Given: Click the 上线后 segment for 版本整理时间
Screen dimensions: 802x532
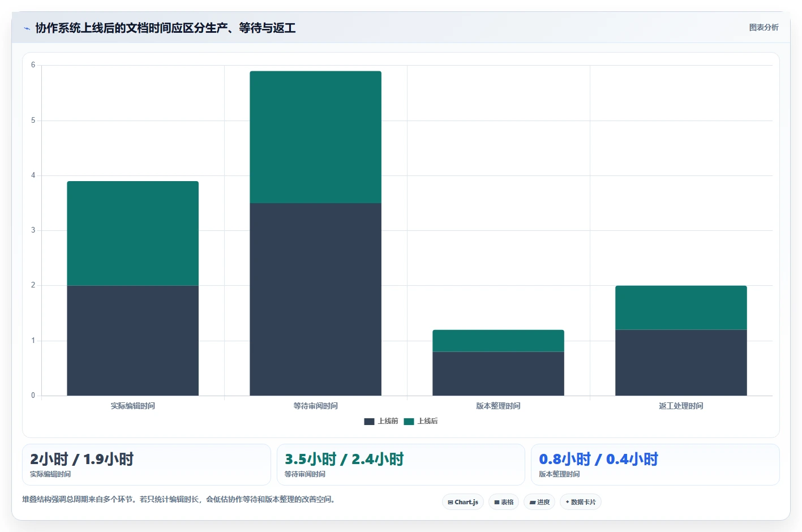Looking at the screenshot, I should click(x=499, y=341).
